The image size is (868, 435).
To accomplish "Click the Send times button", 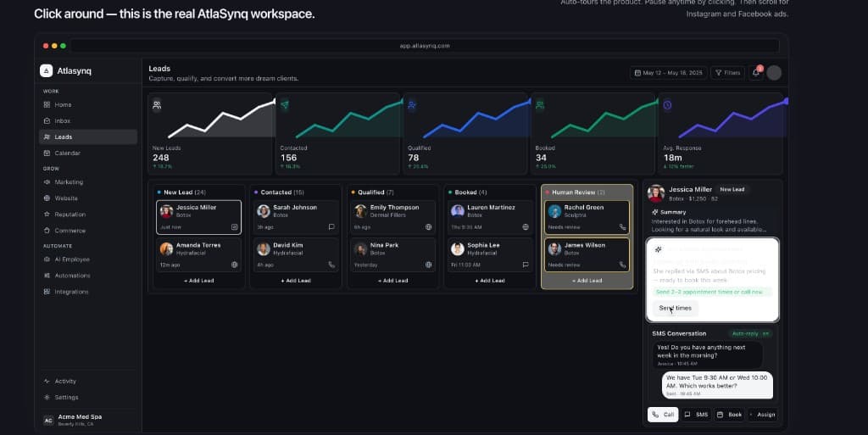I will tap(675, 309).
